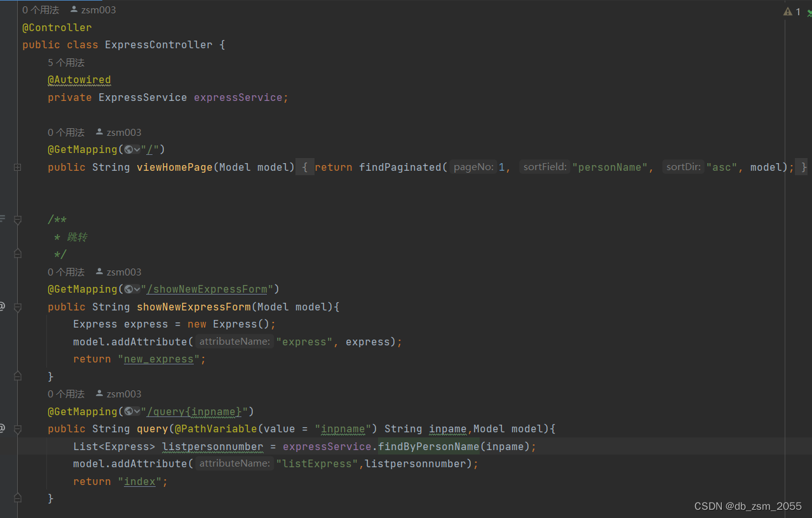Collapse the query method via gutter marker
Viewport: 812px width, 518px height.
point(18,429)
